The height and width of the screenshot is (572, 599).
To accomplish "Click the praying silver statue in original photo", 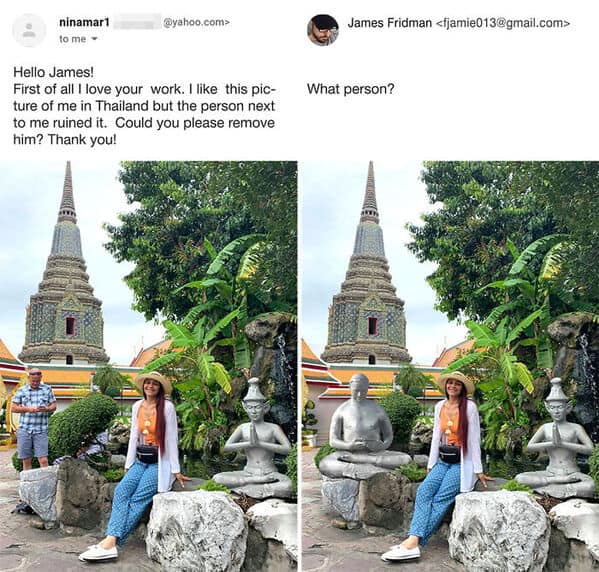I will click(256, 438).
